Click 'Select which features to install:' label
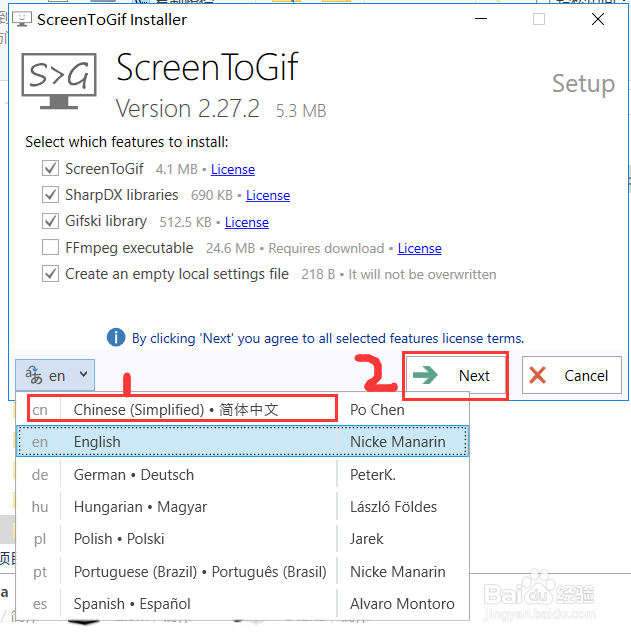Viewport: 631px width, 636px height. tap(127, 142)
